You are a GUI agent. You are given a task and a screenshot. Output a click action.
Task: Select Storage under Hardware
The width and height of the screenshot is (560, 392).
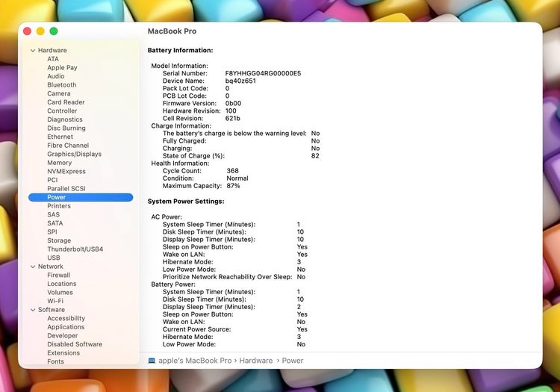59,240
